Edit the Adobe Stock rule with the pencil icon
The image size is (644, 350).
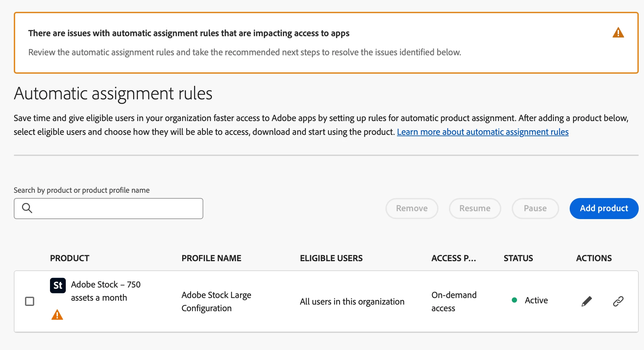point(586,301)
